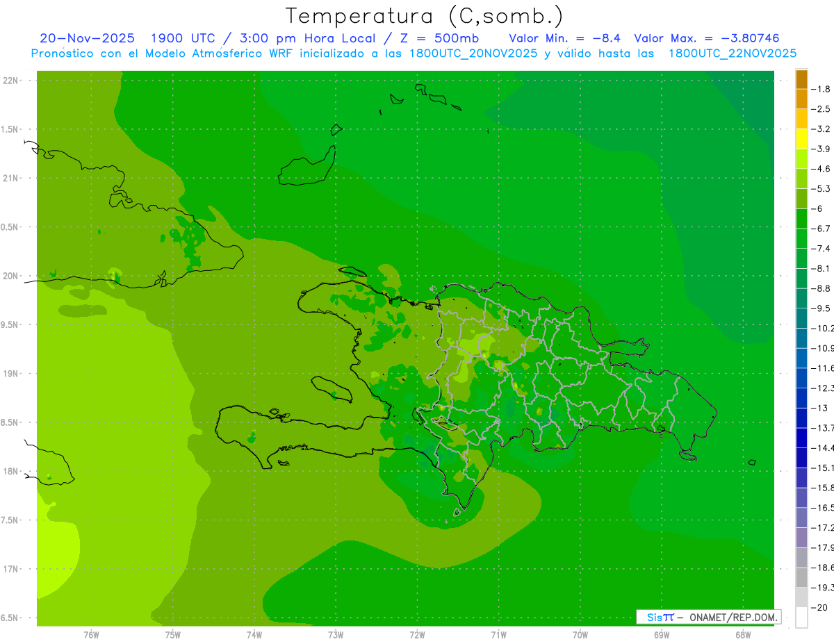The height and width of the screenshot is (644, 834).
Task: Select the purple swatch between -17.2 and -17.9
Action: click(801, 538)
